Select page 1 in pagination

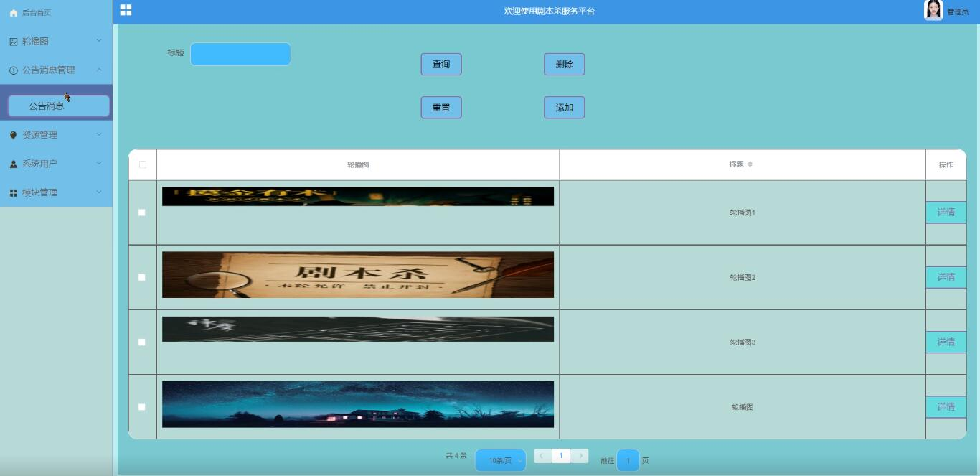(561, 456)
